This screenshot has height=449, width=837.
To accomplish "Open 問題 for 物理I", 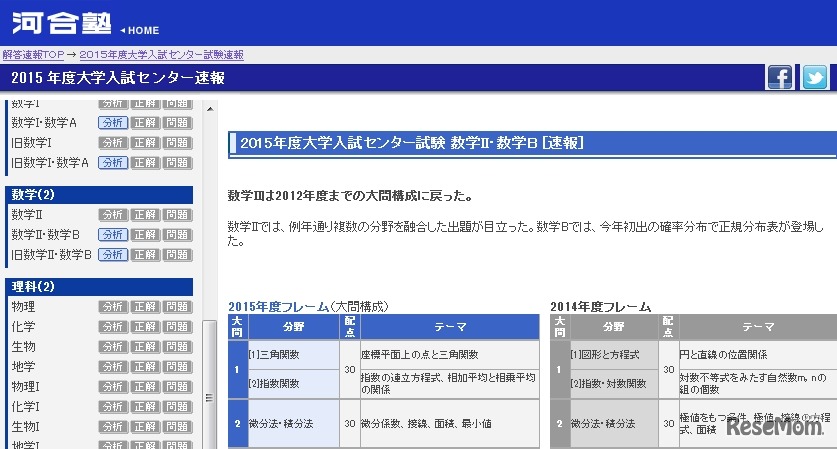I will pos(177,387).
